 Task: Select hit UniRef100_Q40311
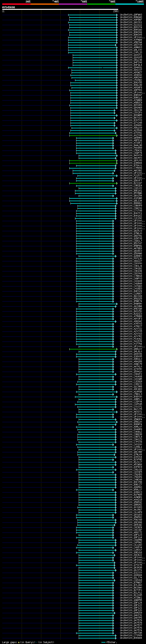pyautogui.click(x=131, y=22)
